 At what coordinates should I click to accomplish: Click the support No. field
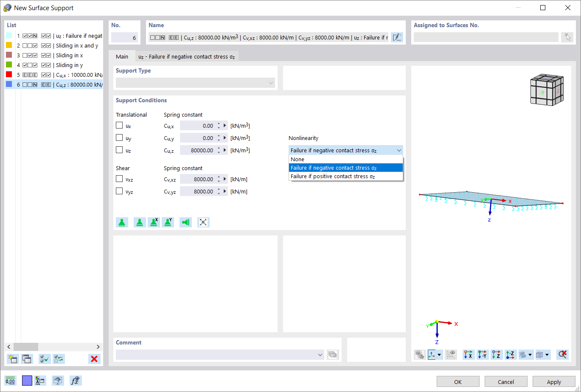[x=124, y=37]
